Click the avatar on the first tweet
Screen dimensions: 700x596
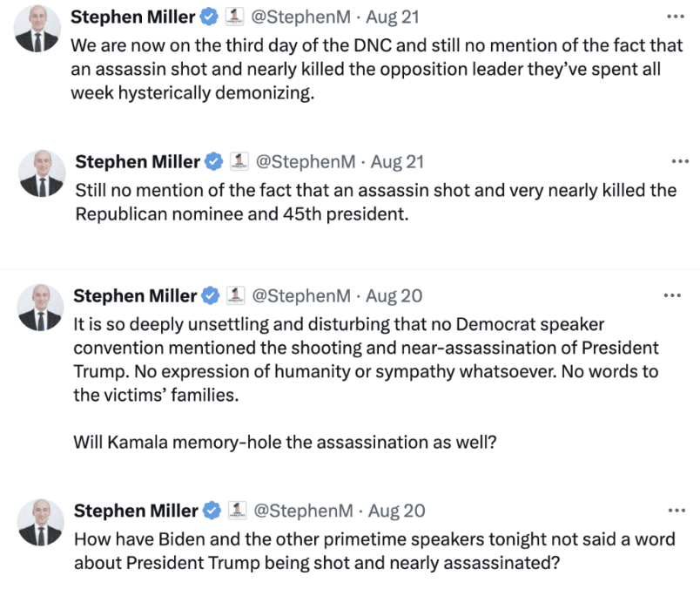37,29
